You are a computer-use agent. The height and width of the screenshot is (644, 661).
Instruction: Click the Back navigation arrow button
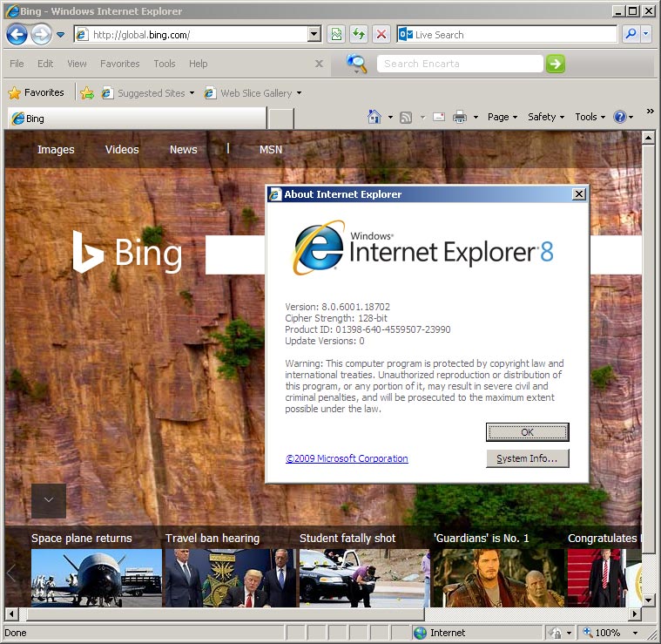pyautogui.click(x=17, y=35)
